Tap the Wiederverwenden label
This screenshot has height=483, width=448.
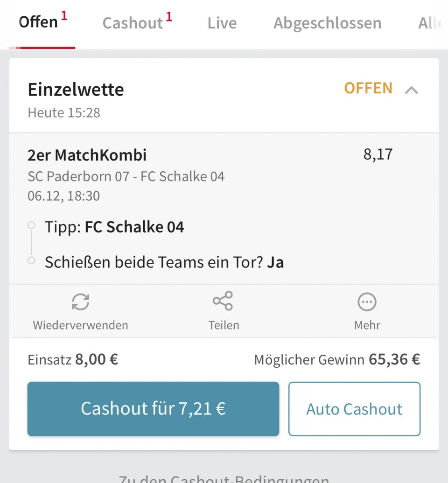[x=80, y=325]
